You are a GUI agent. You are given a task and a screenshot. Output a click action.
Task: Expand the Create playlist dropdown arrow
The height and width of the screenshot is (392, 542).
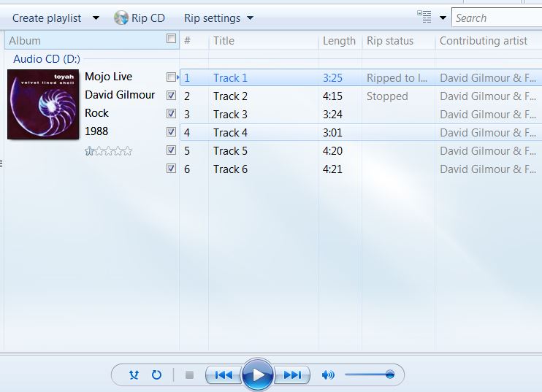tap(96, 18)
